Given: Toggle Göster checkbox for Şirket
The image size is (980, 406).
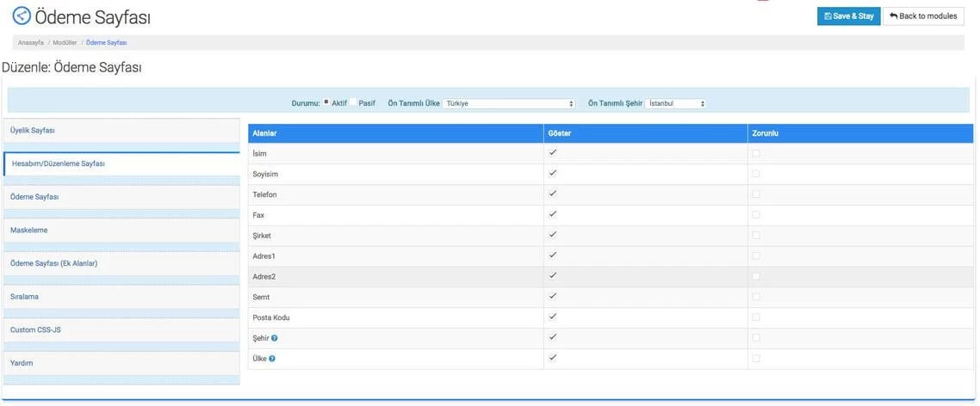Looking at the screenshot, I should pos(553,235).
